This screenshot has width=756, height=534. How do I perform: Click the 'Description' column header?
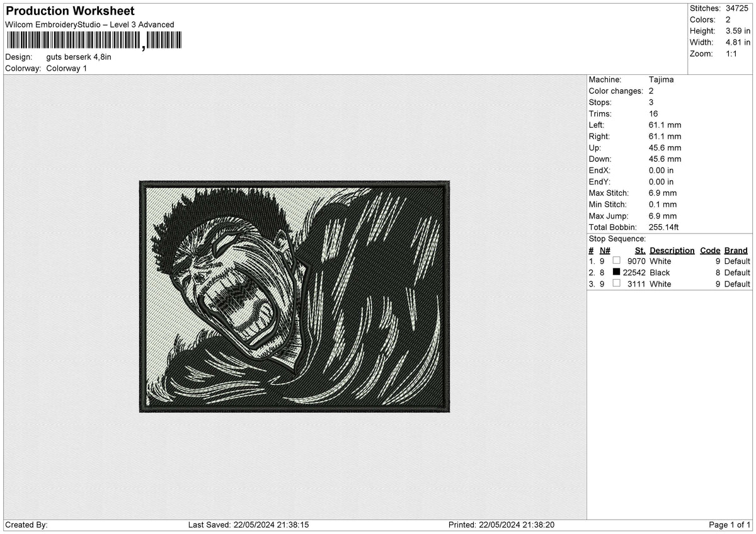(x=672, y=250)
